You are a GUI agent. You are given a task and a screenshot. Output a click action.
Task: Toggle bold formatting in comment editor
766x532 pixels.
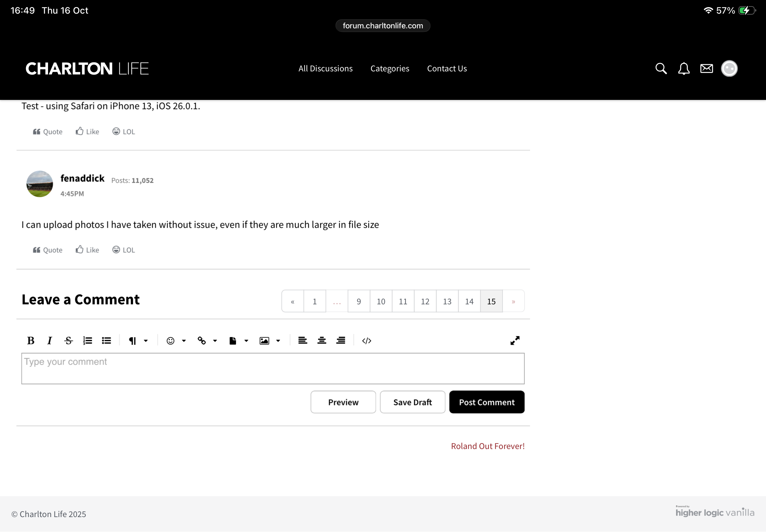(31, 340)
